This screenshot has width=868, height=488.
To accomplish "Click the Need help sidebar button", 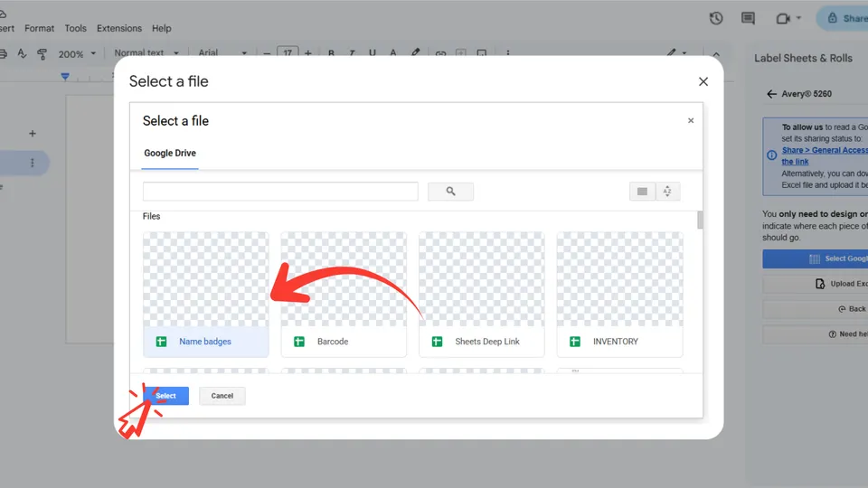I will [815, 334].
